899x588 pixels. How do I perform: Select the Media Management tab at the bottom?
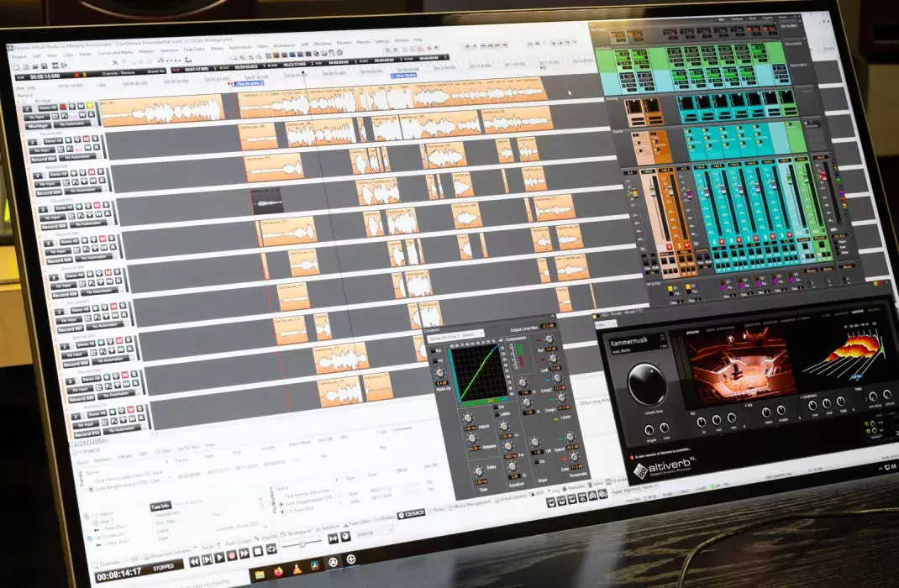coord(471,506)
